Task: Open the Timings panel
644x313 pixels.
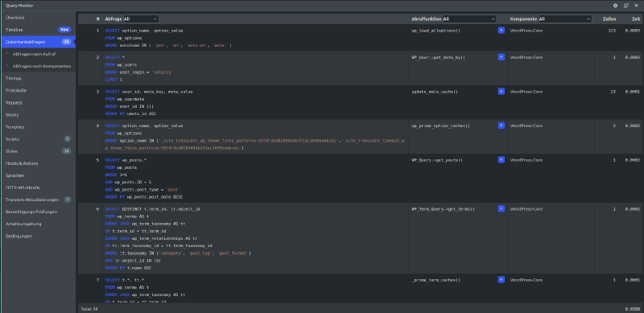Action: (x=38, y=78)
